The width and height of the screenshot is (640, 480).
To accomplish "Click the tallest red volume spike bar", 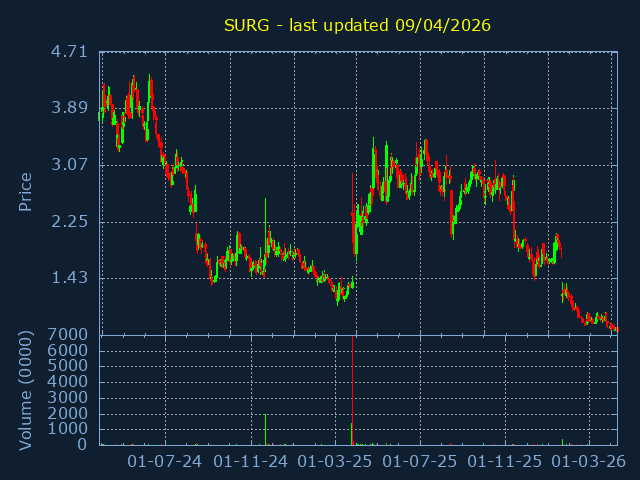I will point(352,390).
